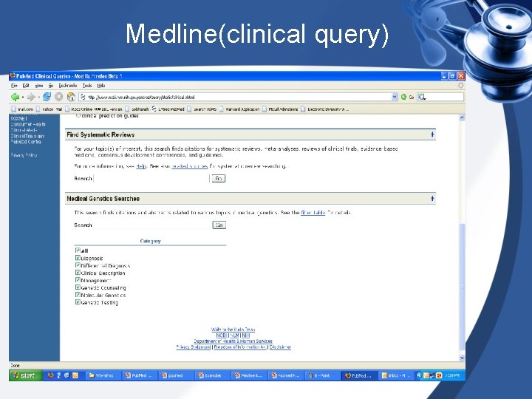Click the green Go icon beside the address bar

point(403,97)
